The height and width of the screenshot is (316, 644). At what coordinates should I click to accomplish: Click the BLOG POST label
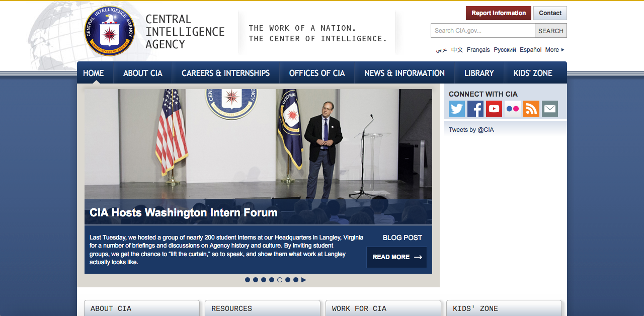click(403, 238)
